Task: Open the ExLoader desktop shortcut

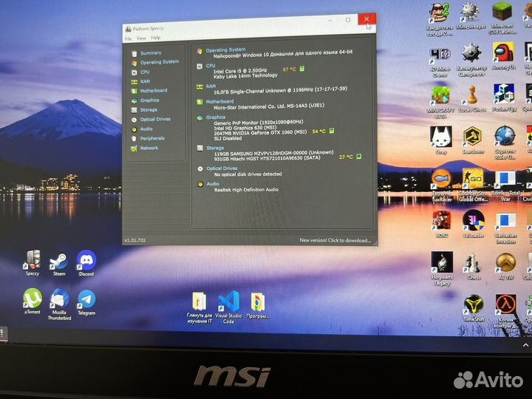Action: 474,224
